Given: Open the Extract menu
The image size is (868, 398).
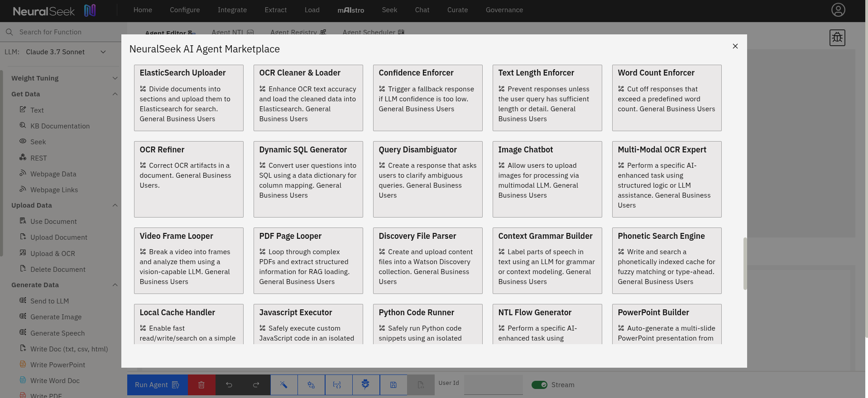Looking at the screenshot, I should 276,10.
